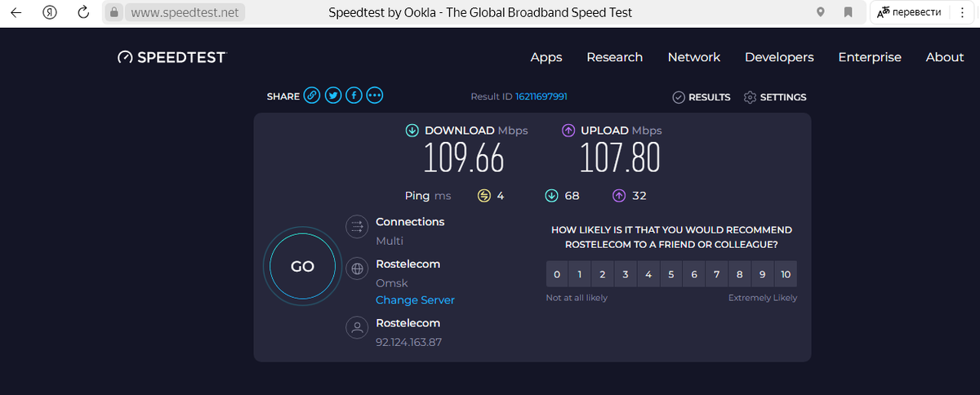Click the upload speed value 107.80
980x395 pixels.
620,158
